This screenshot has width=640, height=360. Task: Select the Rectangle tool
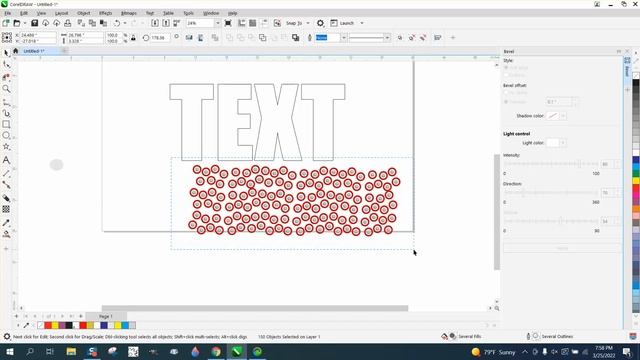point(7,124)
